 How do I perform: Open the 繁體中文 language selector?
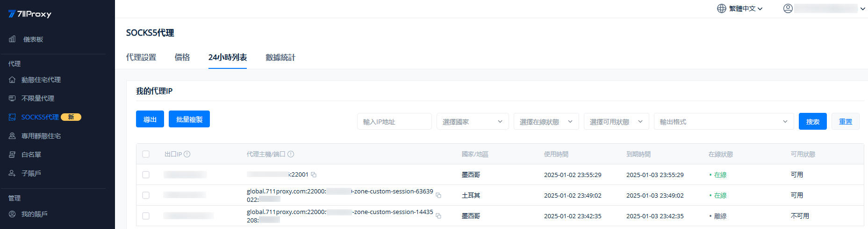740,8
